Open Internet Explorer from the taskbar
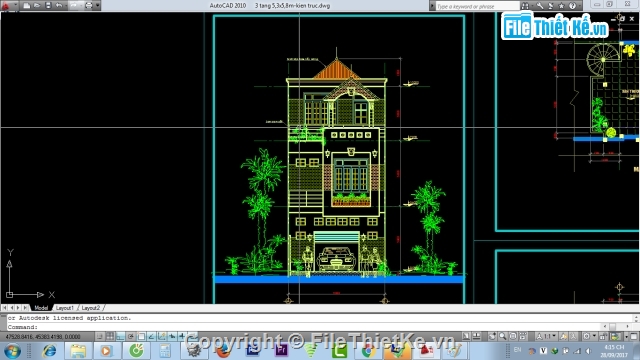Viewport: 640px width, 360px height. pos(49,351)
